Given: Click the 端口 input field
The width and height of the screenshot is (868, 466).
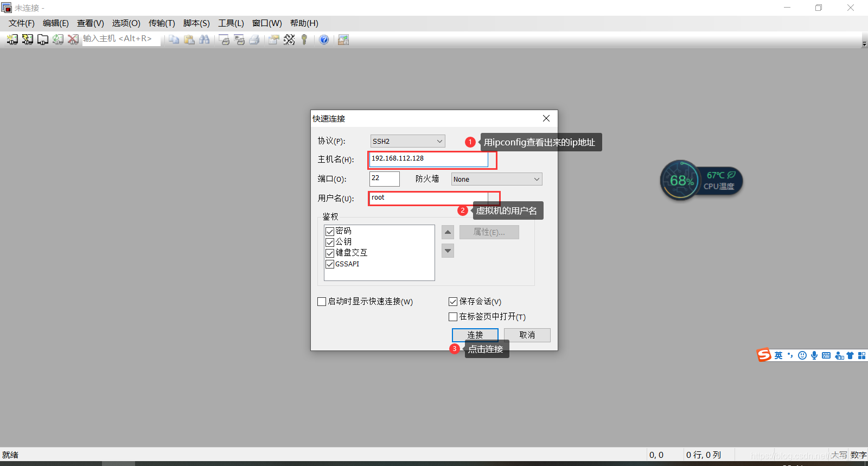Looking at the screenshot, I should tap(385, 179).
